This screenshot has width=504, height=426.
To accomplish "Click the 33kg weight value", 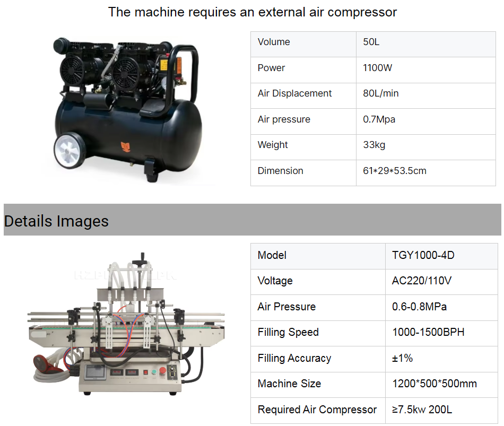I will pyautogui.click(x=374, y=145).
